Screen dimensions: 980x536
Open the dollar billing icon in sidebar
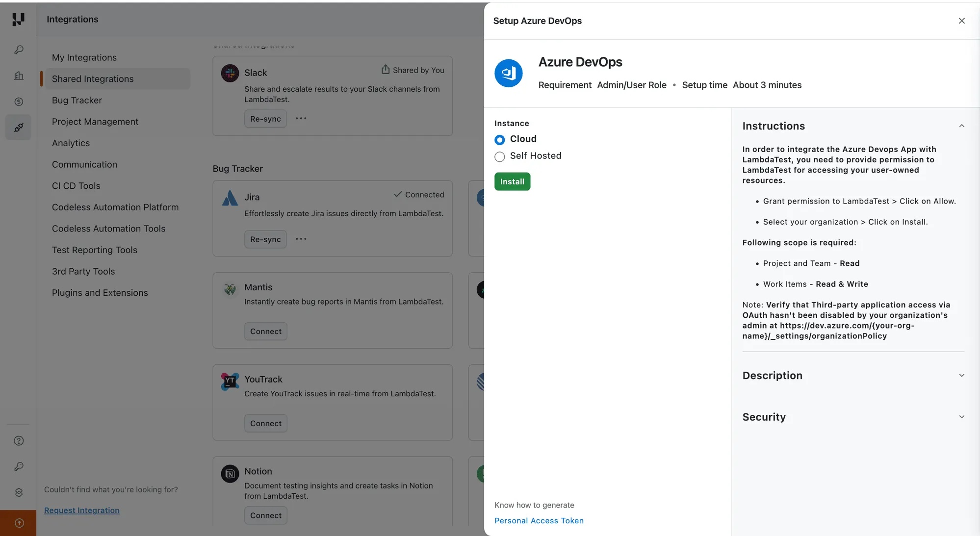(x=19, y=102)
